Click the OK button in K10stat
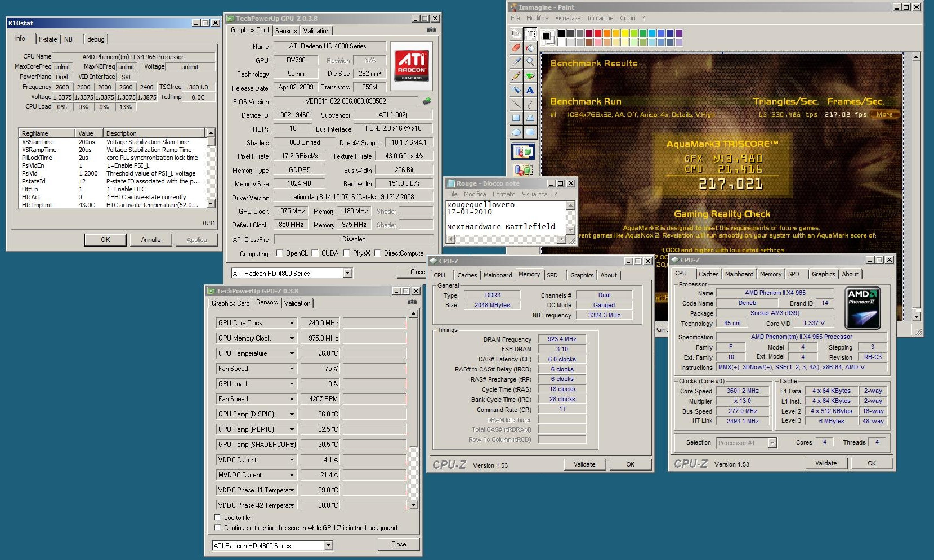The image size is (934, 560). (x=105, y=240)
